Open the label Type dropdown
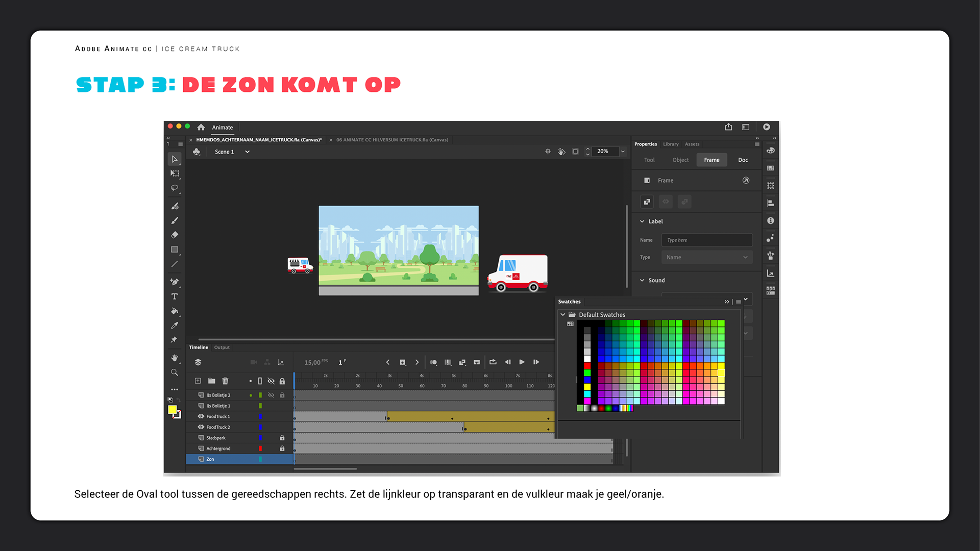The image size is (980, 551). (x=706, y=258)
